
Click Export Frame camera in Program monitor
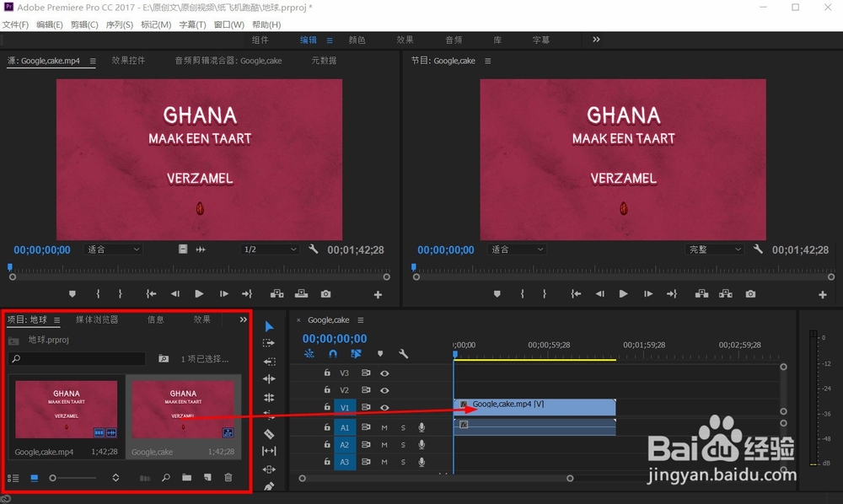click(750, 294)
